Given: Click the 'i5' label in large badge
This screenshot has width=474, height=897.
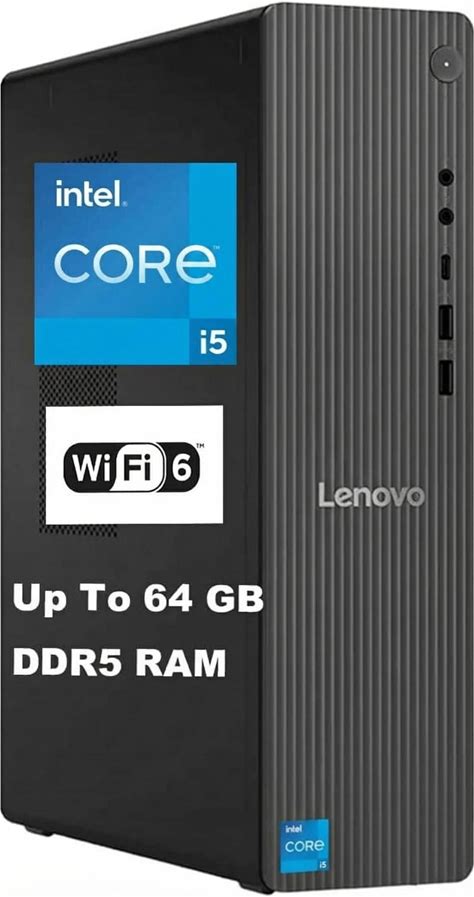Looking at the screenshot, I should (212, 343).
